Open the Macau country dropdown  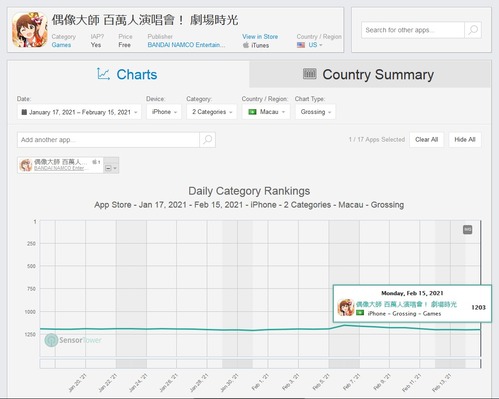pyautogui.click(x=266, y=112)
